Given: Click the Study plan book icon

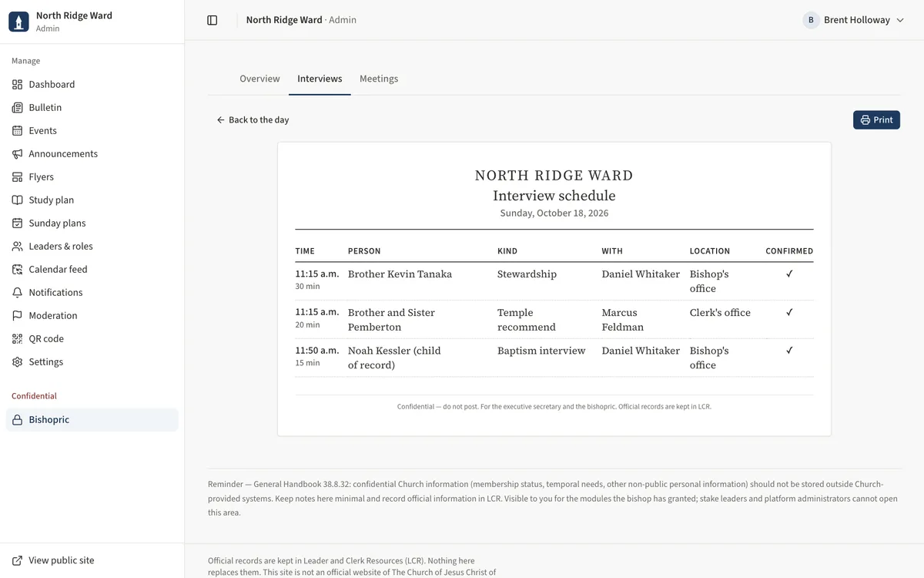Looking at the screenshot, I should tap(17, 200).
